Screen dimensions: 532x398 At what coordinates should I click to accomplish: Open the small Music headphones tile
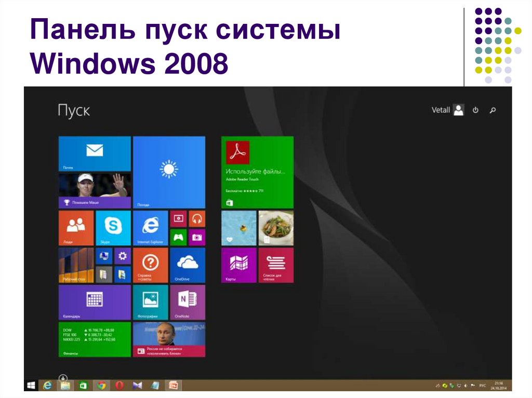197,218
